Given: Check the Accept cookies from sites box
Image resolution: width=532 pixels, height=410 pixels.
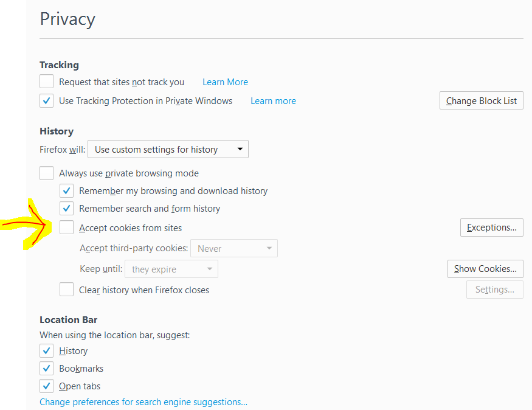Looking at the screenshot, I should [x=66, y=228].
